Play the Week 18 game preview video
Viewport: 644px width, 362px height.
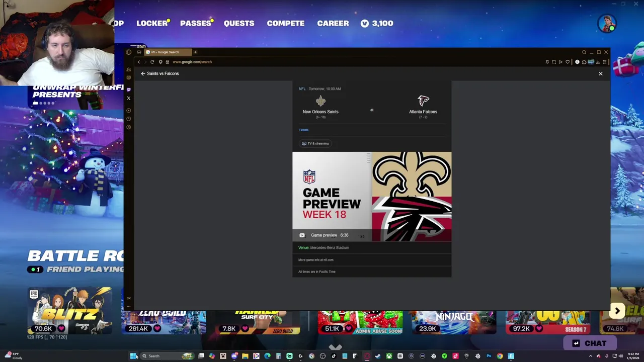click(372, 197)
